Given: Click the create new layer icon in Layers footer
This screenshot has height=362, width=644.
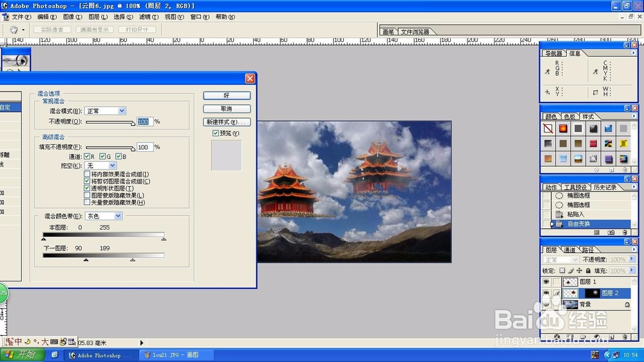Looking at the screenshot, I should point(611,337).
